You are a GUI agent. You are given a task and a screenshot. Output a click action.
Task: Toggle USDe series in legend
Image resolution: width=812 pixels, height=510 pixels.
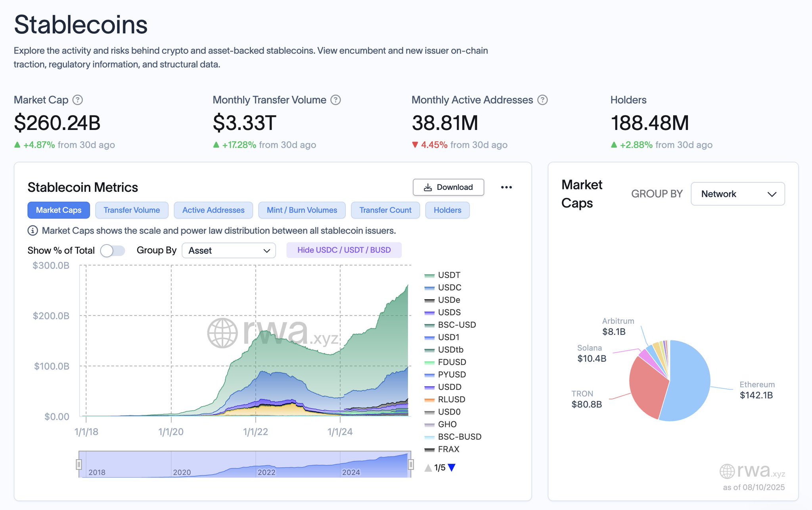point(442,300)
